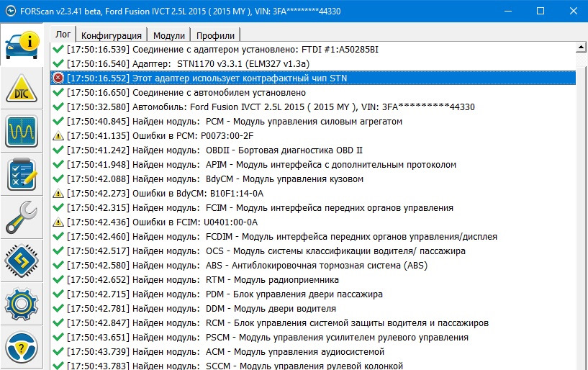
Task: Select the 'Ошибки в BdyCM: B10F1:14-0A' row
Action: [x=313, y=193]
